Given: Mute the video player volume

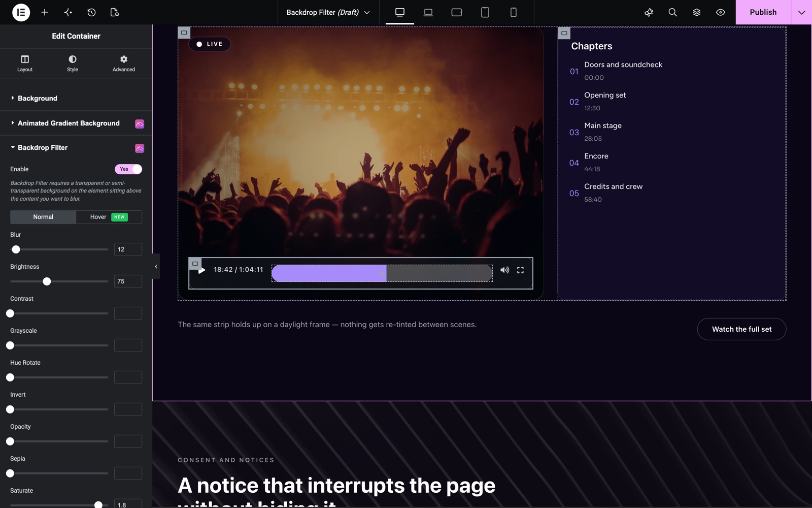Looking at the screenshot, I should click(x=504, y=270).
